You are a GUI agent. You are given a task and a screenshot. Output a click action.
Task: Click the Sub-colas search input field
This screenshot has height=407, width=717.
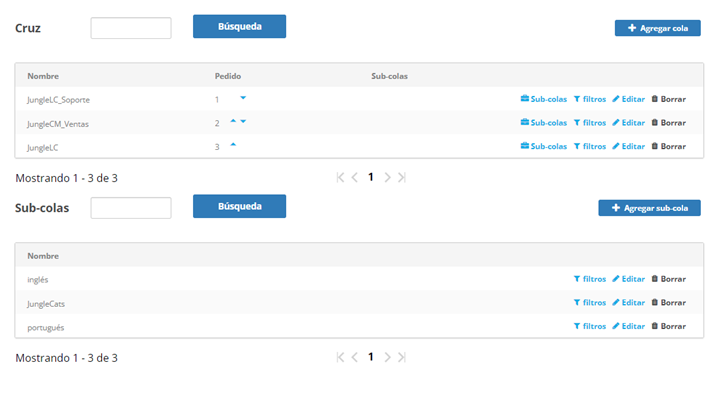point(131,208)
